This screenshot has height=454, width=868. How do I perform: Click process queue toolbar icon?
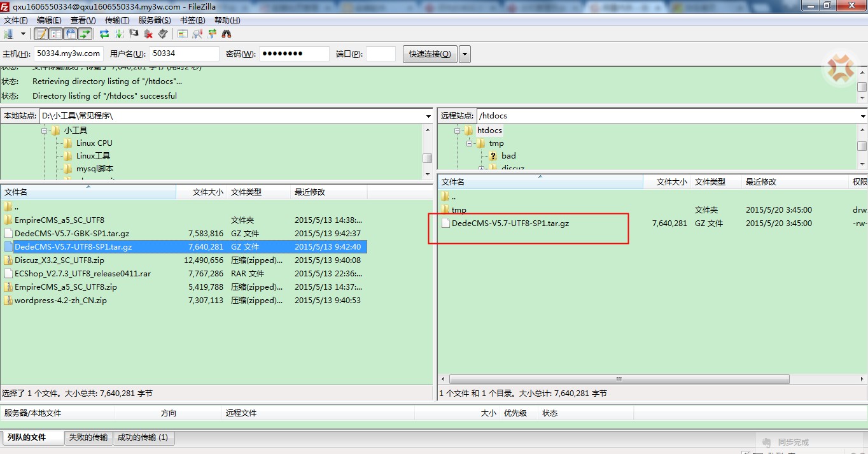click(x=119, y=34)
